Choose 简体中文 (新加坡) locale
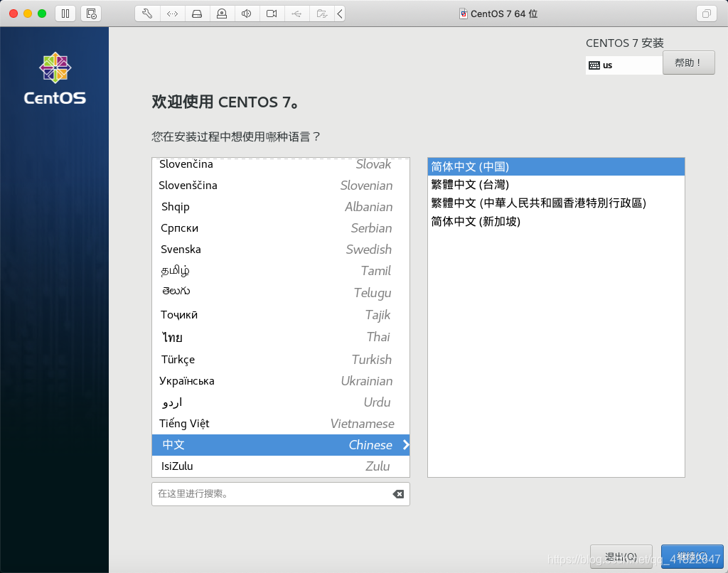 [556, 222]
